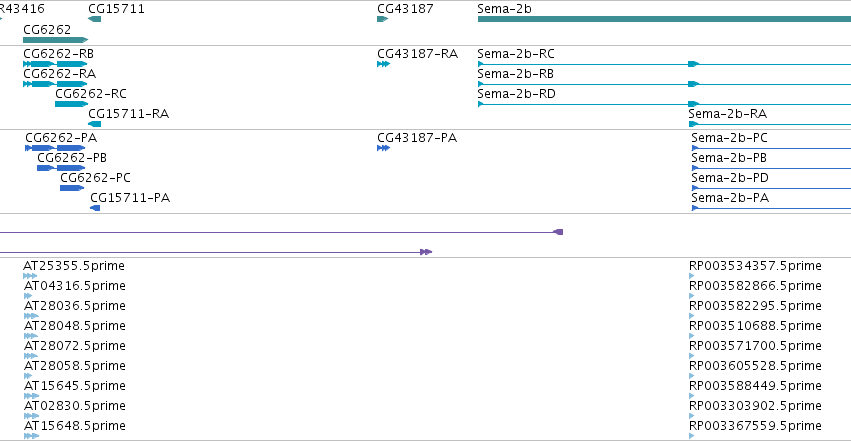Select protein CG6262-PB glyph

pyautogui.click(x=61, y=168)
